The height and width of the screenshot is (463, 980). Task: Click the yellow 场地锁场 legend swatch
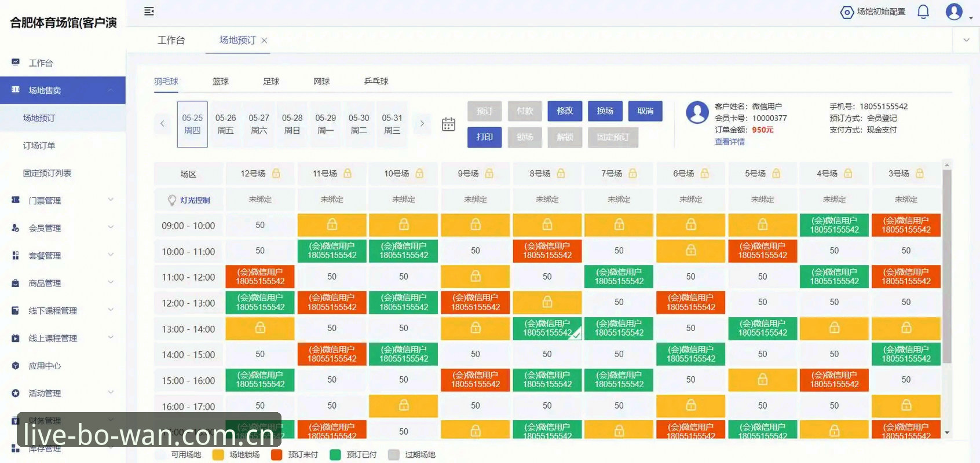[x=218, y=455]
